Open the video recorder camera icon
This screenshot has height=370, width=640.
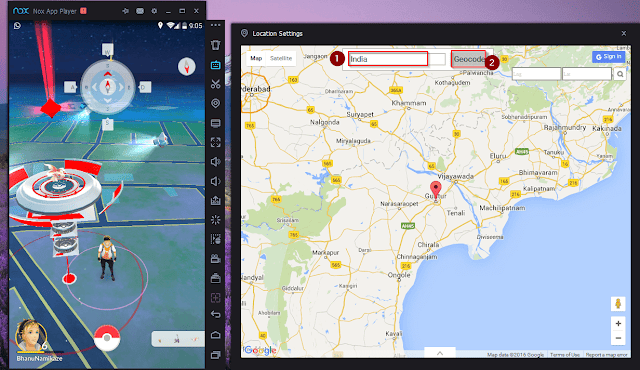coord(216,259)
